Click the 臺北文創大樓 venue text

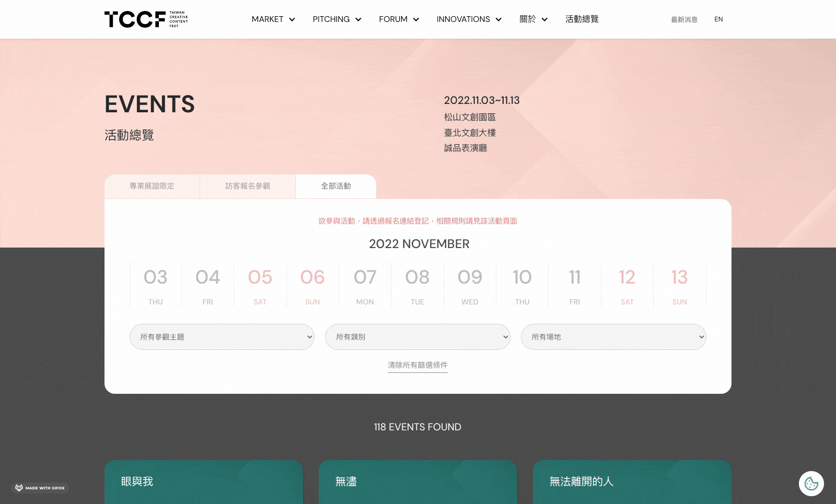point(470,133)
